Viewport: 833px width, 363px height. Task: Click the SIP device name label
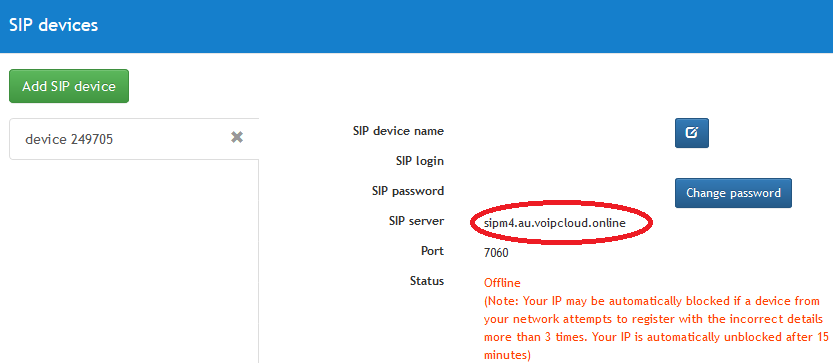point(398,131)
